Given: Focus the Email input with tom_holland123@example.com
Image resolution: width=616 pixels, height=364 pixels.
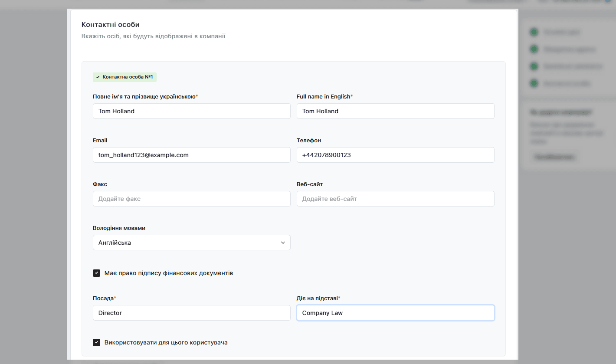Looking at the screenshot, I should click(x=191, y=155).
